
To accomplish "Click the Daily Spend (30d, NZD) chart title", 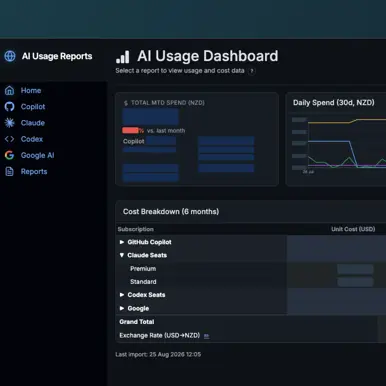I will [x=334, y=103].
